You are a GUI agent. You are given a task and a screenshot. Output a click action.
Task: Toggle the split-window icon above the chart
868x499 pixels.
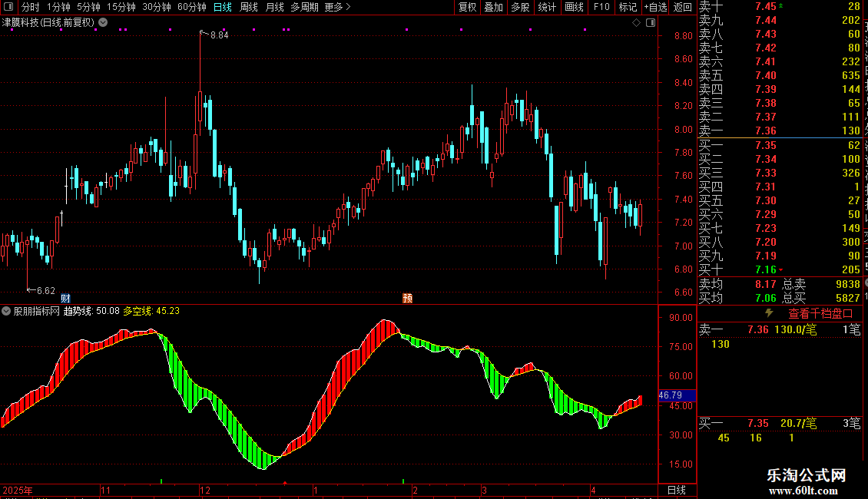pos(651,23)
